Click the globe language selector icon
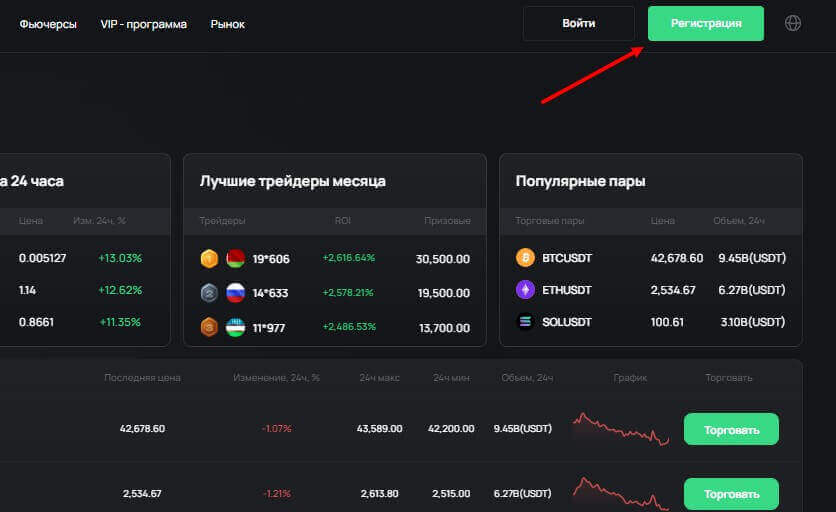The width and height of the screenshot is (836, 512). [x=793, y=23]
